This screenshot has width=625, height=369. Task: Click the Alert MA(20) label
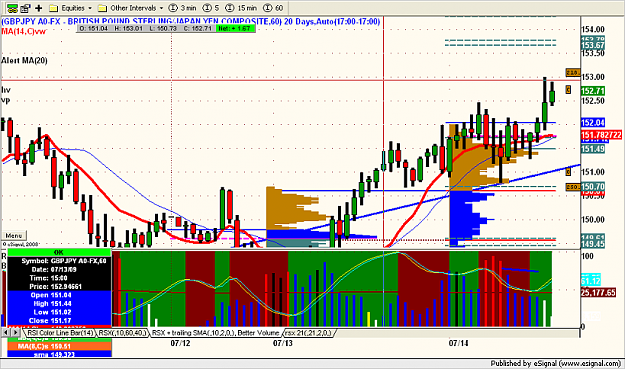pyautogui.click(x=24, y=61)
